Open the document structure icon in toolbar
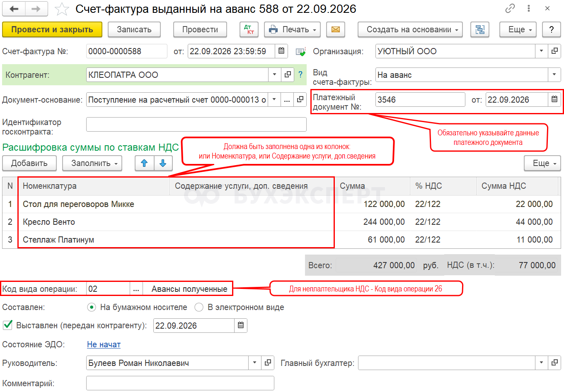 point(479,29)
